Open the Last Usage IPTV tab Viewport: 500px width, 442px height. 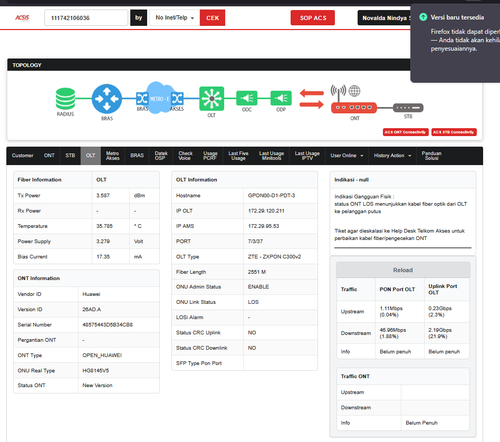[x=307, y=156]
